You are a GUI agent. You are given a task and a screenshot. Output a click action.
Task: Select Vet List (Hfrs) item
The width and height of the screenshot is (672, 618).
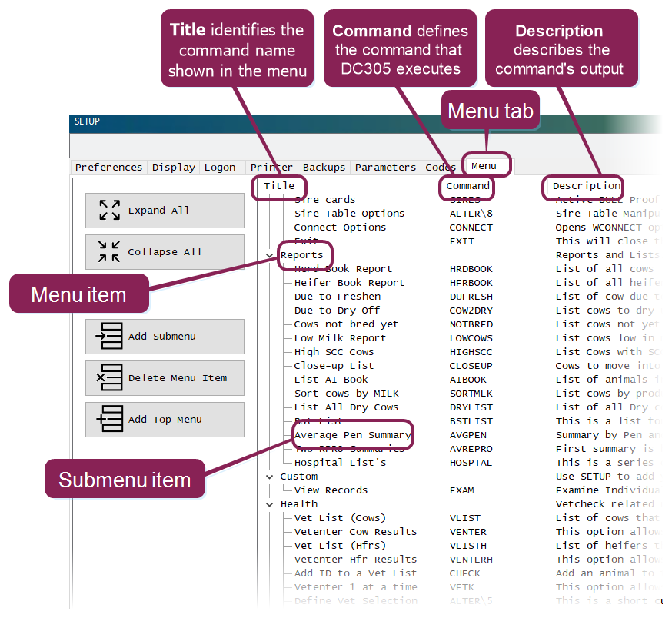[340, 546]
